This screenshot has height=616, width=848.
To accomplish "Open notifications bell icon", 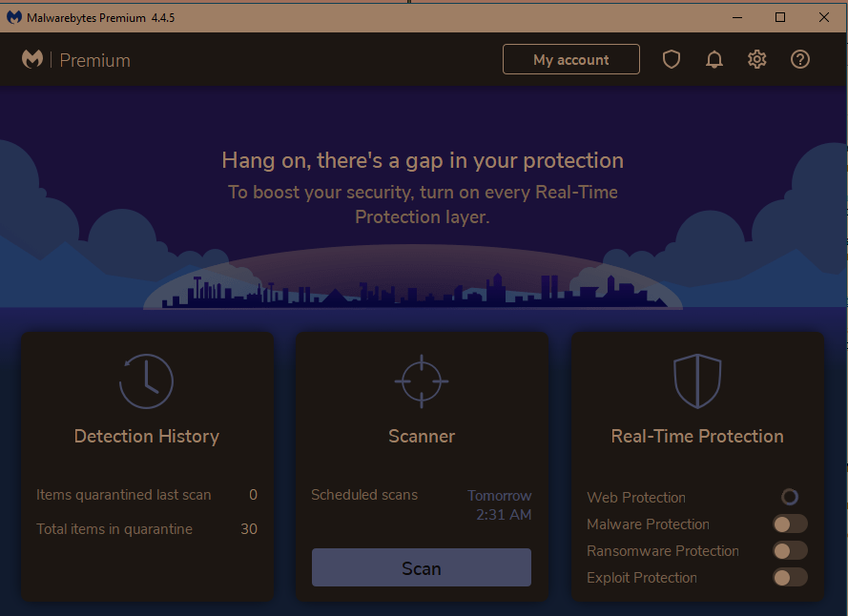I will pyautogui.click(x=714, y=59).
